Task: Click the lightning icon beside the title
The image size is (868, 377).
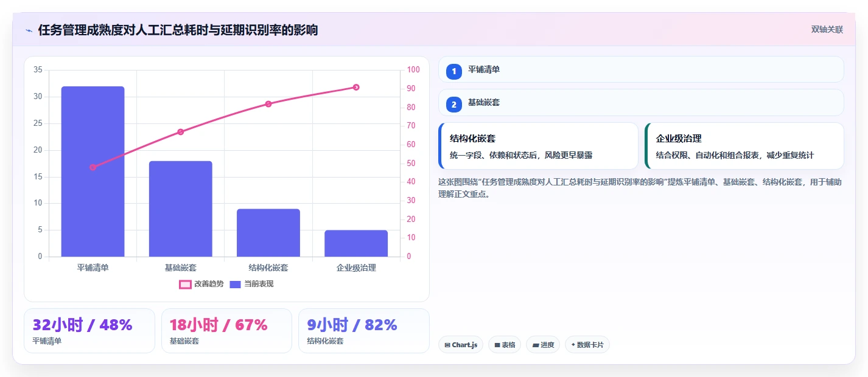Action: click(x=29, y=30)
